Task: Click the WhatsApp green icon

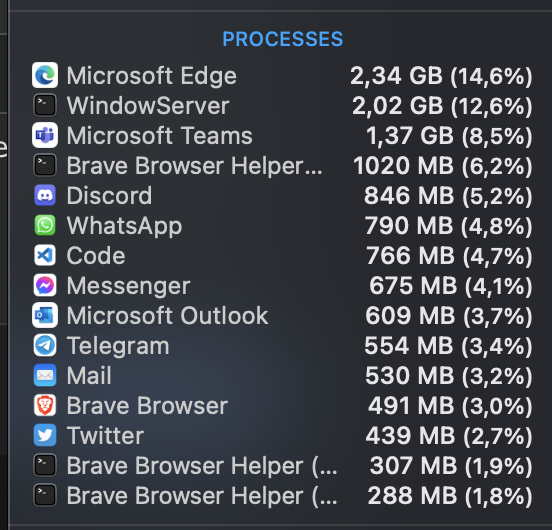Action: click(45, 225)
